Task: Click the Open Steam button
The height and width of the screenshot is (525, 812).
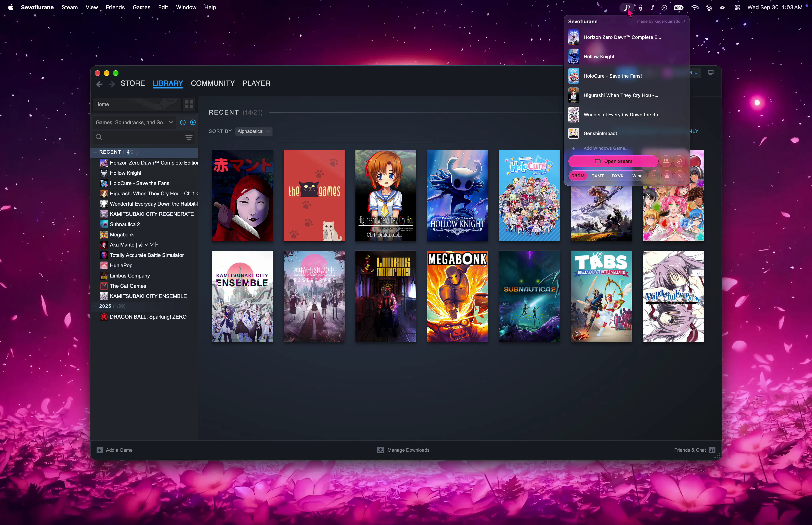Action: [613, 161]
